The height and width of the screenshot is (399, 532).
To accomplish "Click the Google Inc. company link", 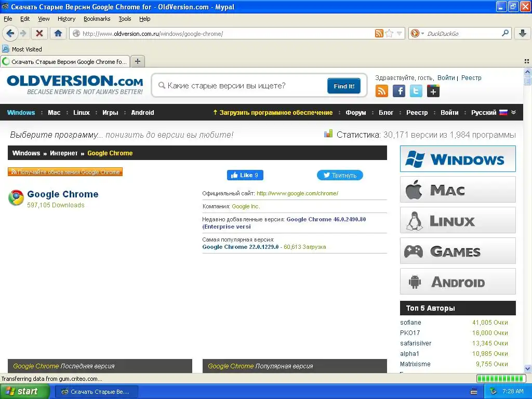I will [246, 206].
